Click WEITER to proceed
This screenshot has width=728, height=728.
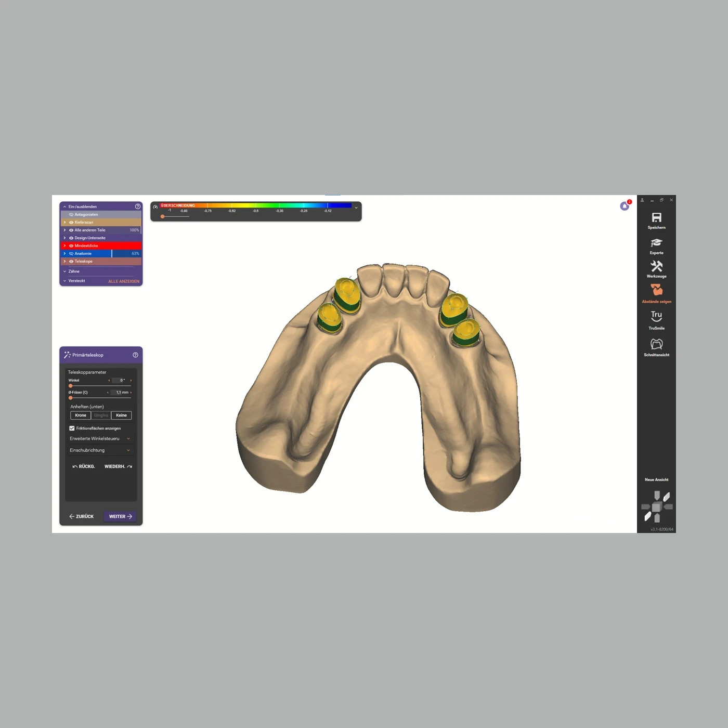click(120, 516)
